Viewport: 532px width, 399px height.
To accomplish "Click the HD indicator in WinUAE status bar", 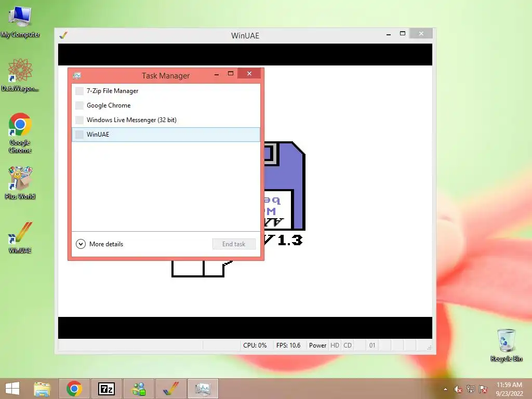I will coord(335,345).
